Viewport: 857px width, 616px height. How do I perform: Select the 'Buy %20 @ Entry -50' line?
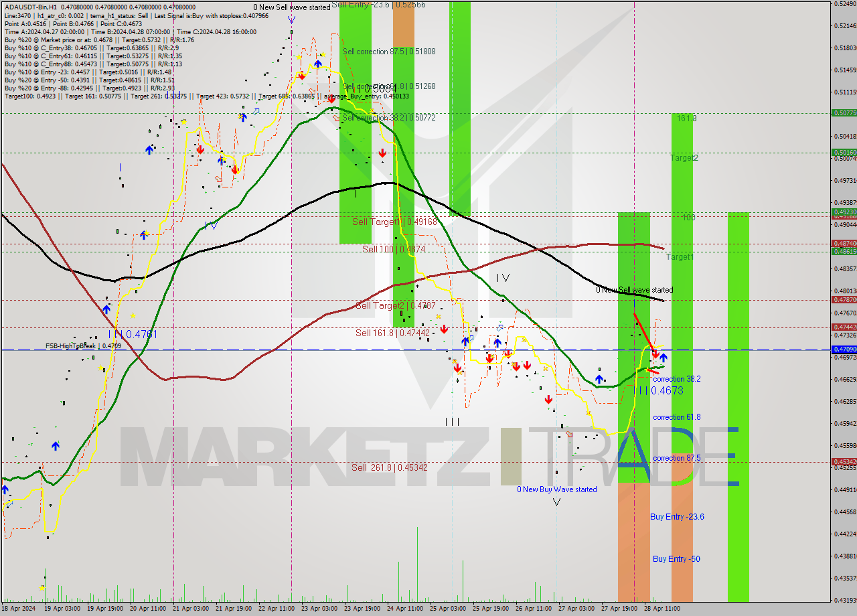(90, 80)
